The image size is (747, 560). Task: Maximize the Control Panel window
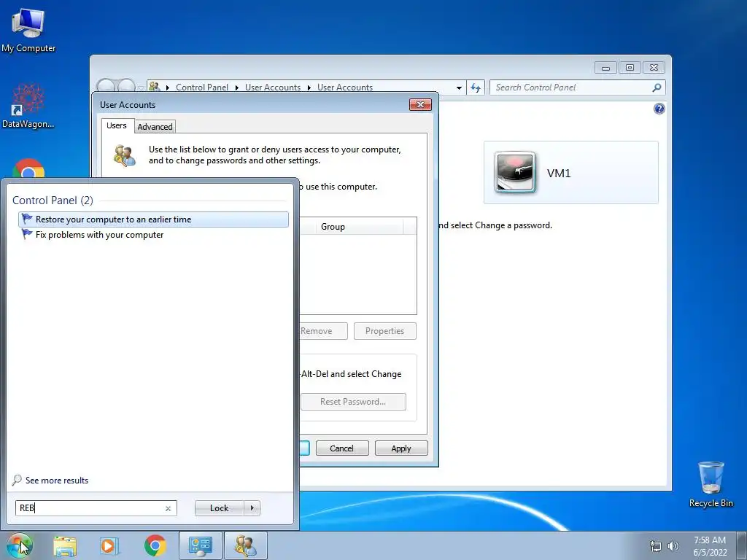click(x=630, y=68)
